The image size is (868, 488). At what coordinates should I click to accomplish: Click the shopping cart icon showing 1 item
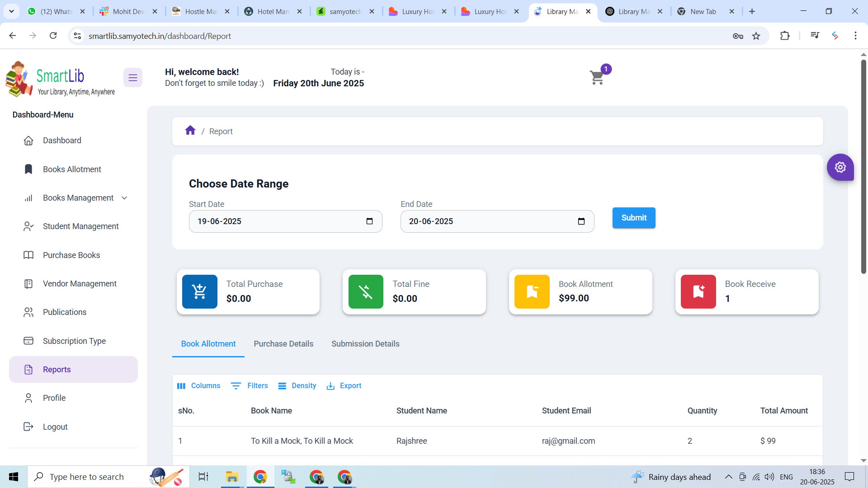click(597, 77)
